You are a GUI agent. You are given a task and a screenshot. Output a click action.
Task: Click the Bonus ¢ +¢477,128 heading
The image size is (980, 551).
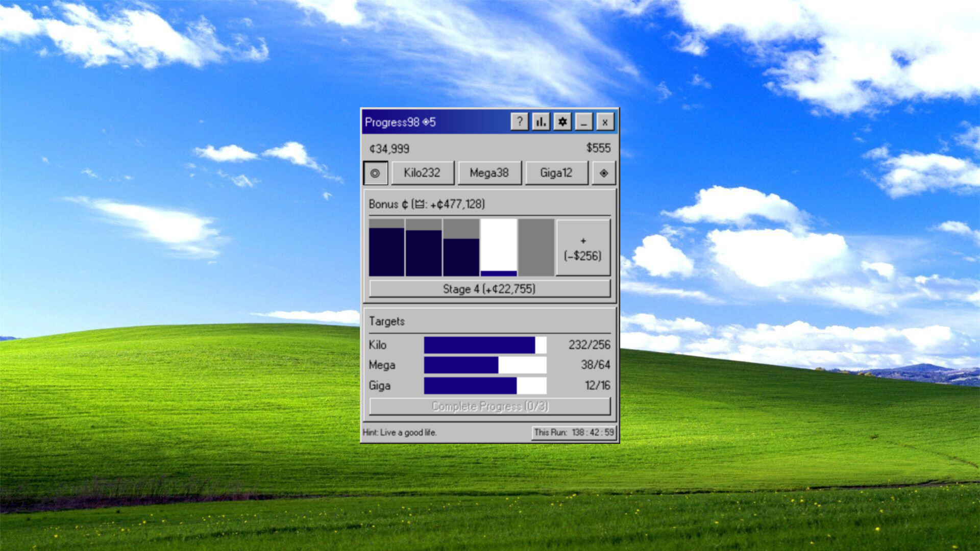(x=427, y=204)
